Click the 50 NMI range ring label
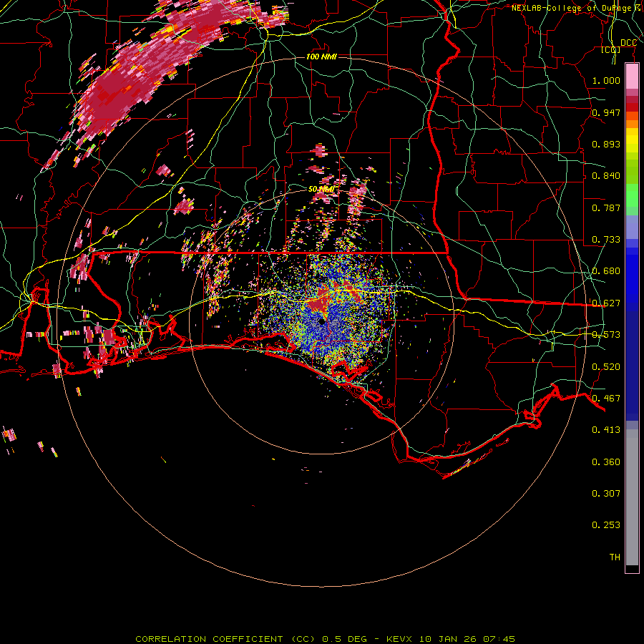This screenshot has width=644, height=644. click(x=321, y=190)
